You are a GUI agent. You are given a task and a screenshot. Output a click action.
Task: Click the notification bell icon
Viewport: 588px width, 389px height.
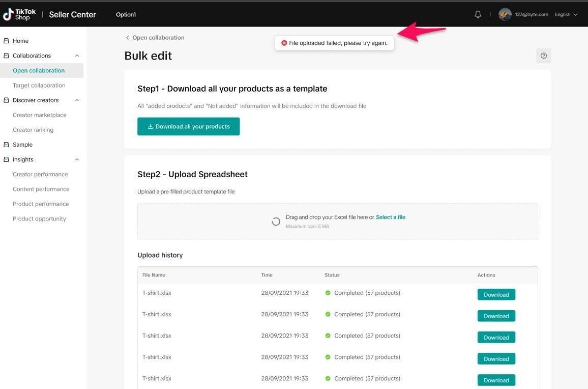tap(478, 15)
